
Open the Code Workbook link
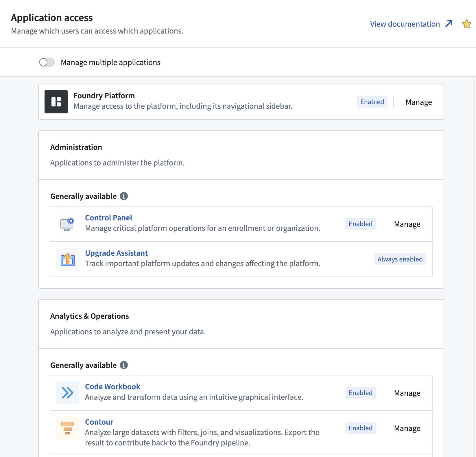tap(112, 387)
